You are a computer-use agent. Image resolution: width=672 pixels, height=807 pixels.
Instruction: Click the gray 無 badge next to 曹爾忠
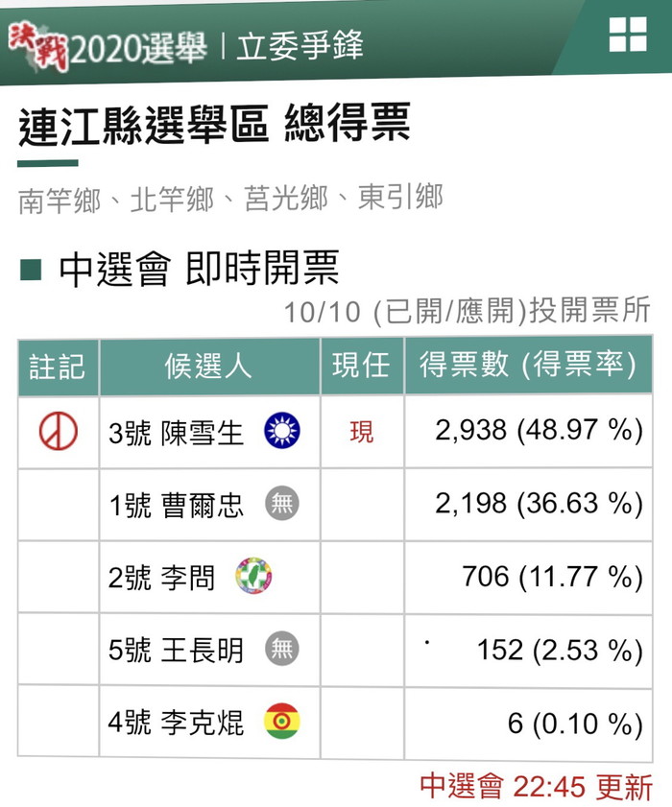pos(281,503)
